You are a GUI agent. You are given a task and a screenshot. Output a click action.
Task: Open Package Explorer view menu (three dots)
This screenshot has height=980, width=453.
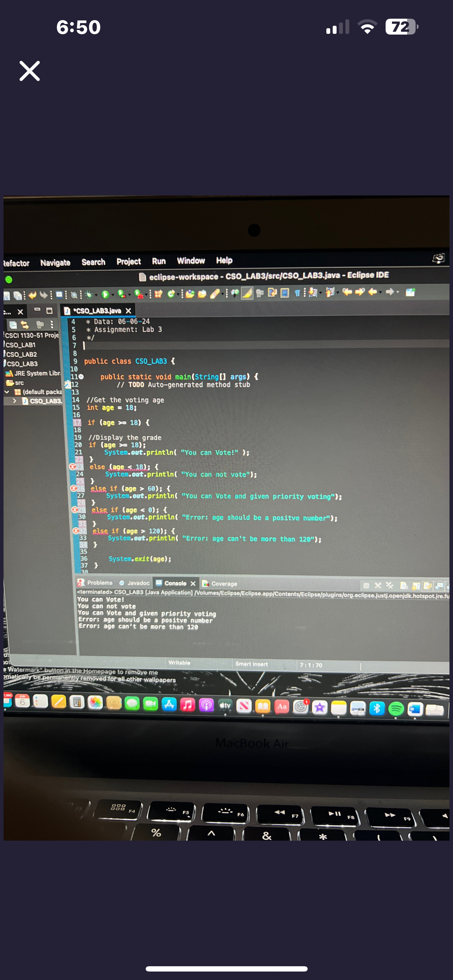tap(52, 325)
